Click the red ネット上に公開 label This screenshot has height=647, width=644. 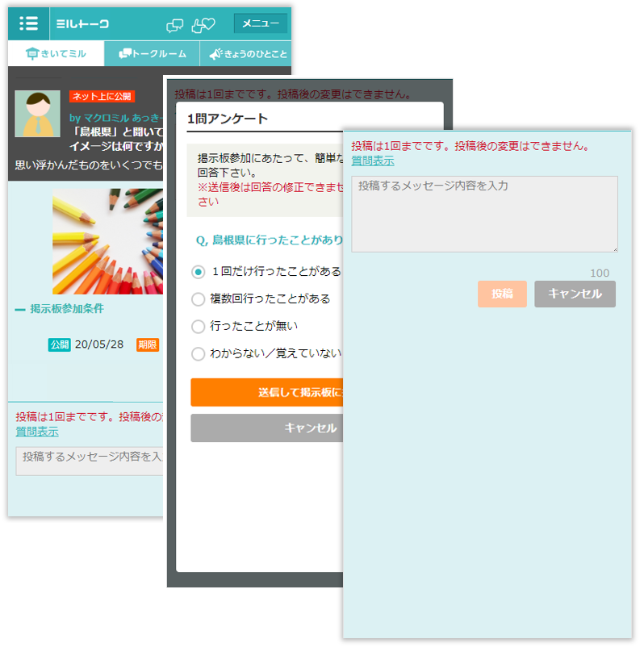coord(102,96)
